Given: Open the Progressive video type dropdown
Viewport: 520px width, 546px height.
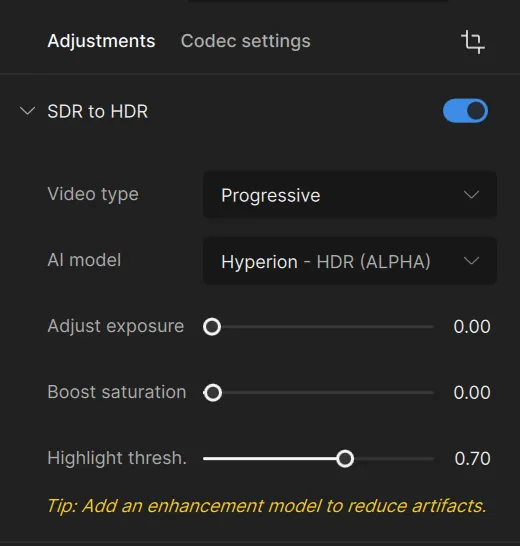Looking at the screenshot, I should tap(350, 195).
